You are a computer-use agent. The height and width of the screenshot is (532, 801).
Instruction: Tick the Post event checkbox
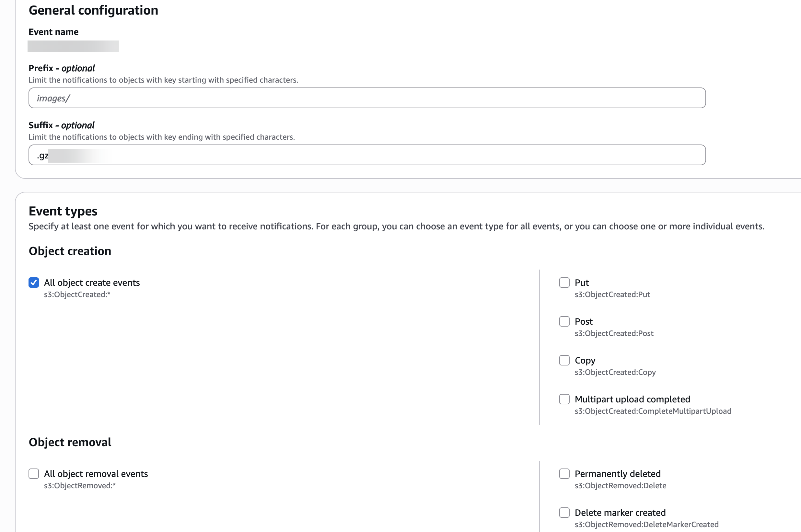click(564, 321)
